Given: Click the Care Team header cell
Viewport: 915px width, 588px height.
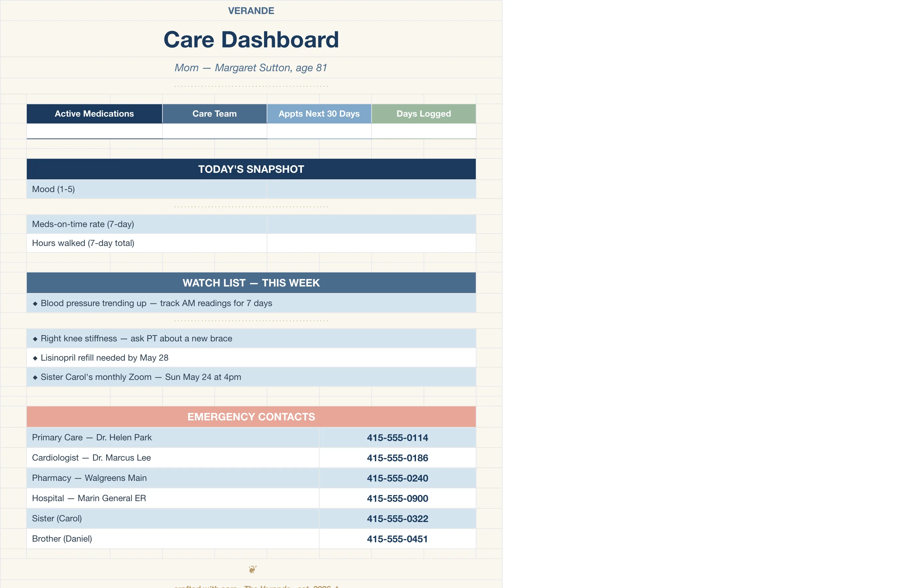Looking at the screenshot, I should coord(215,114).
